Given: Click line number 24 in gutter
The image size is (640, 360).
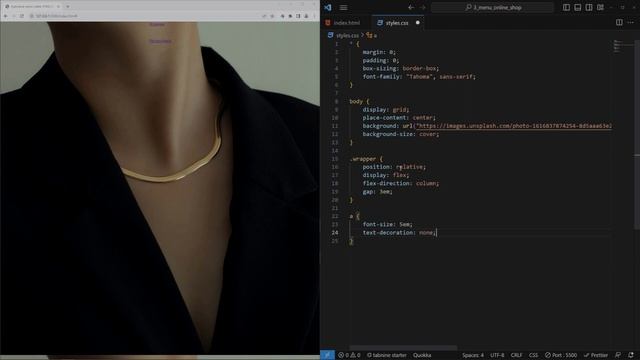Looking at the screenshot, I should coord(335,233).
